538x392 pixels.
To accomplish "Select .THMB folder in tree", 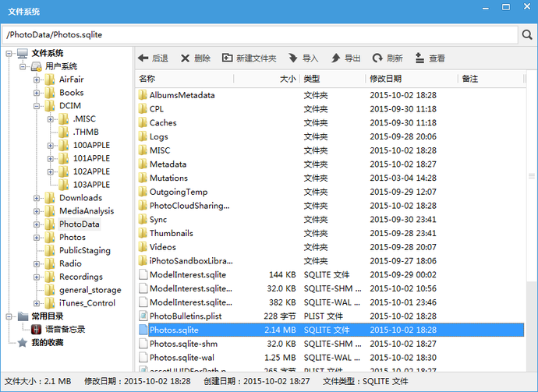I will pos(86,132).
